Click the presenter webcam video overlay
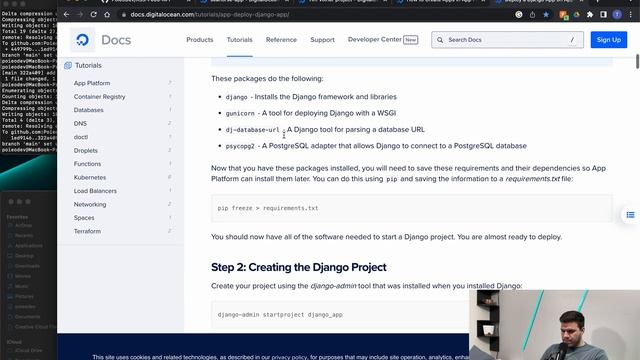 pos(554,325)
